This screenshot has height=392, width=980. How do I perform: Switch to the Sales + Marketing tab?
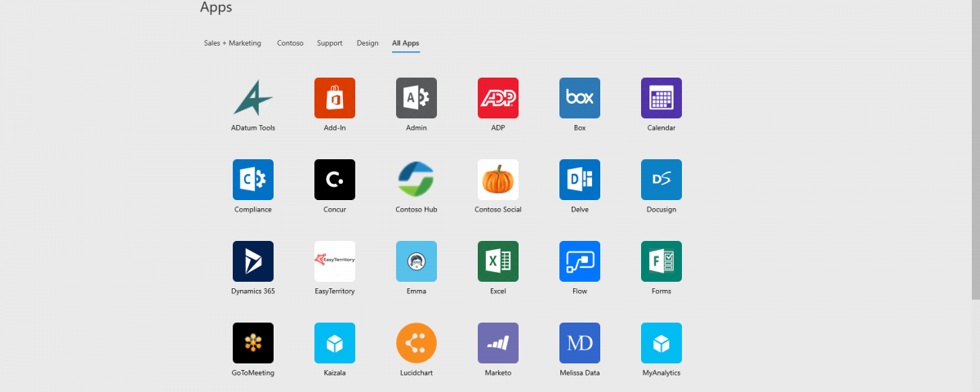click(x=233, y=43)
